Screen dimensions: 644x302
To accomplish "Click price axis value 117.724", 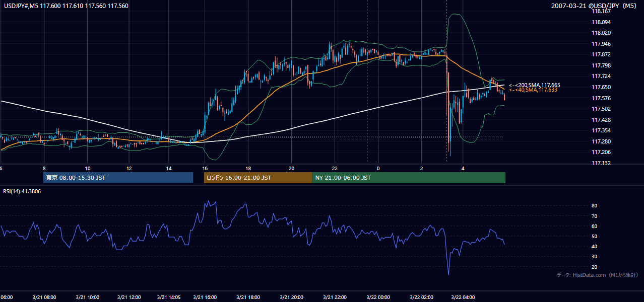I will 601,76.
